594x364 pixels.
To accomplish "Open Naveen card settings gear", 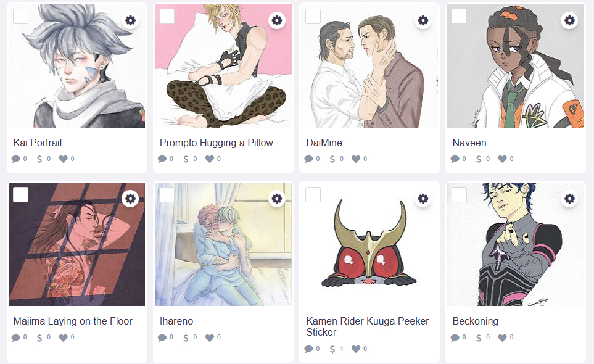I will pyautogui.click(x=569, y=20).
